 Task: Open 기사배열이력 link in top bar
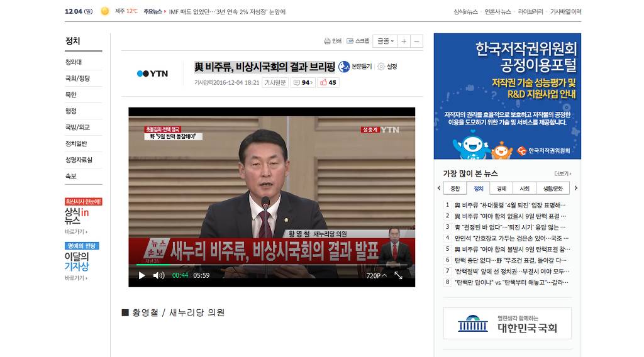566,12
